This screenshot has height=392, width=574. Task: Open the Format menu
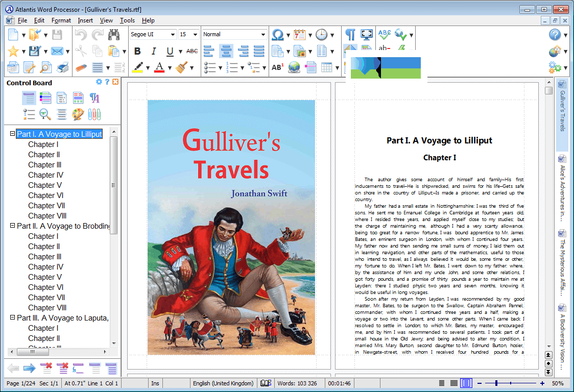pyautogui.click(x=61, y=20)
